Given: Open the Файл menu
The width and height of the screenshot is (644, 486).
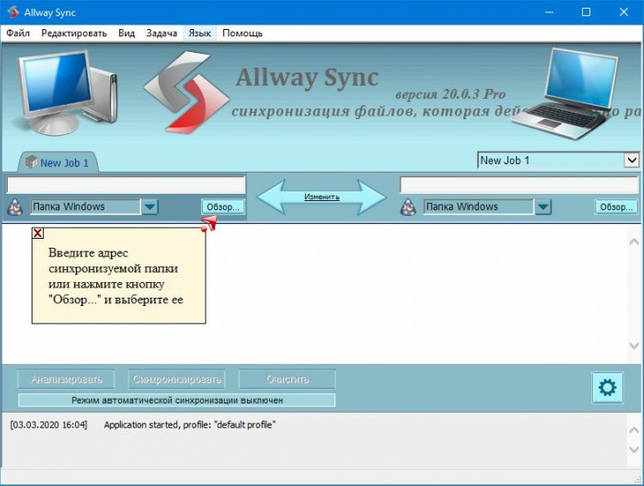Looking at the screenshot, I should pos(18,33).
